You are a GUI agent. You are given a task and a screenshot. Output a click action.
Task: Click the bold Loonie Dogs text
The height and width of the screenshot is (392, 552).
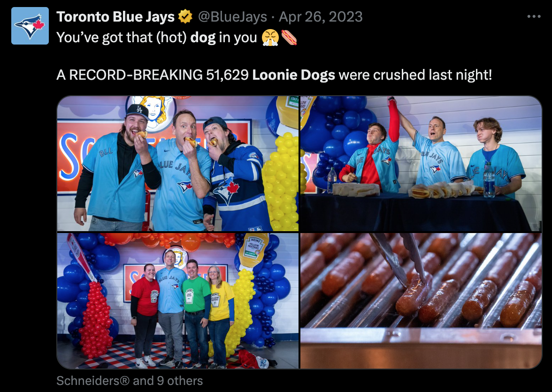click(294, 75)
